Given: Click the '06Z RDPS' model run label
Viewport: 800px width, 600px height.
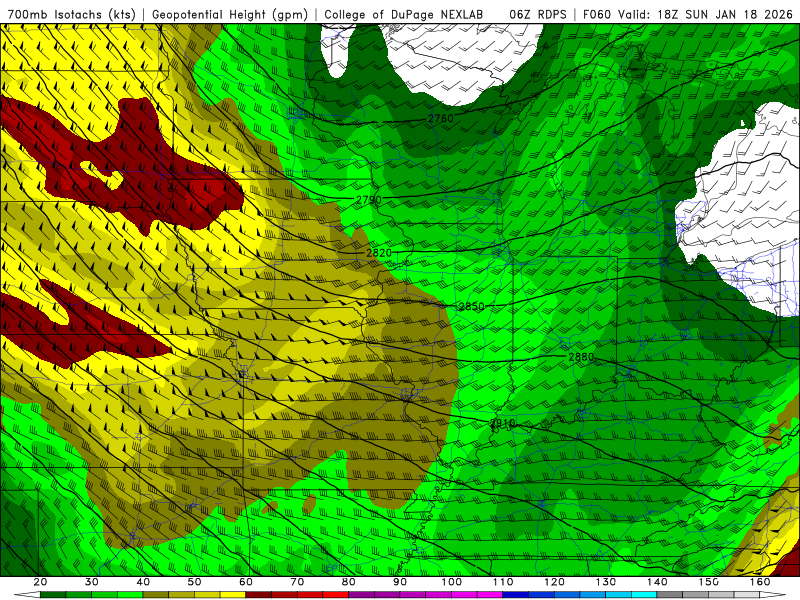Looking at the screenshot, I should tap(538, 14).
